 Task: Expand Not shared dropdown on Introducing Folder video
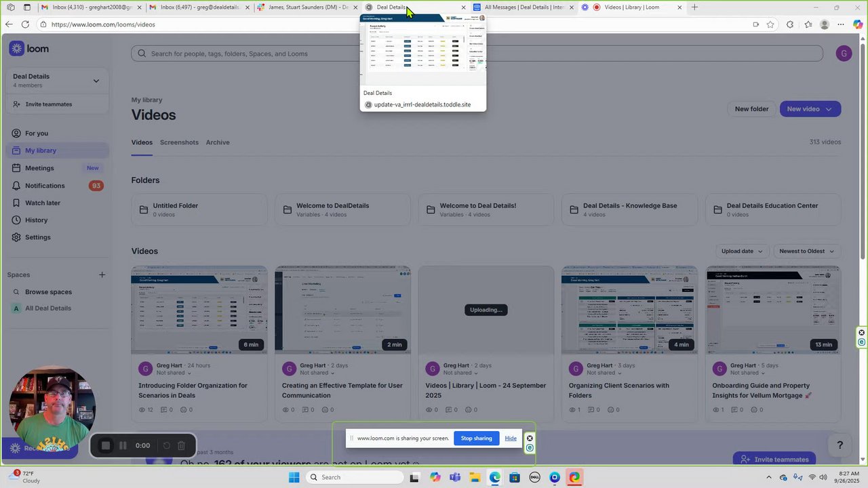[174, 373]
